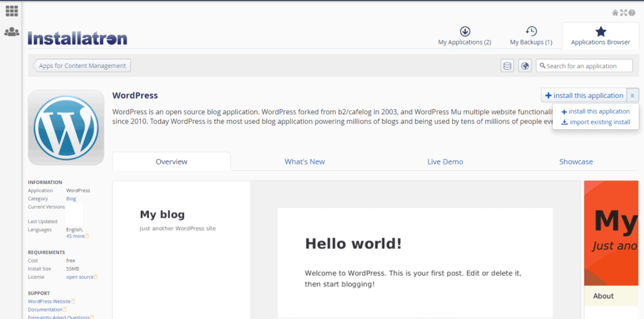
Task: Switch to the My Backups (1) tab
Action: (x=531, y=36)
